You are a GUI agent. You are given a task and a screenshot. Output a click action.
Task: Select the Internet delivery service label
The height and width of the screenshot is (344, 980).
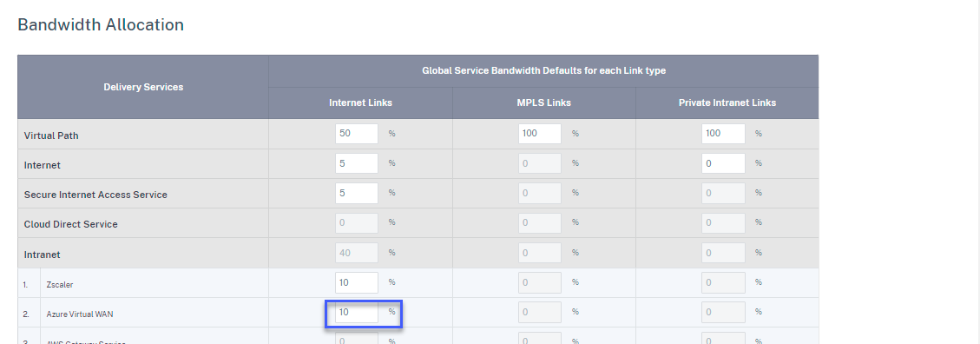[42, 165]
